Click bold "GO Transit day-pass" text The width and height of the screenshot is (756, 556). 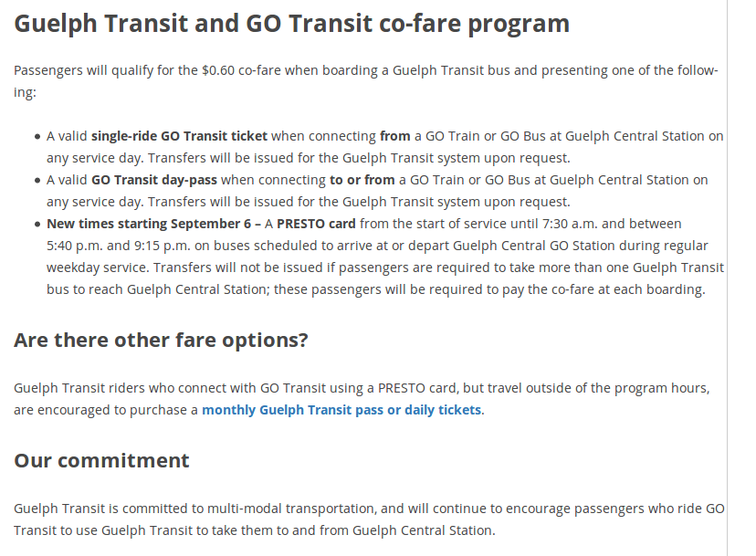pos(154,180)
